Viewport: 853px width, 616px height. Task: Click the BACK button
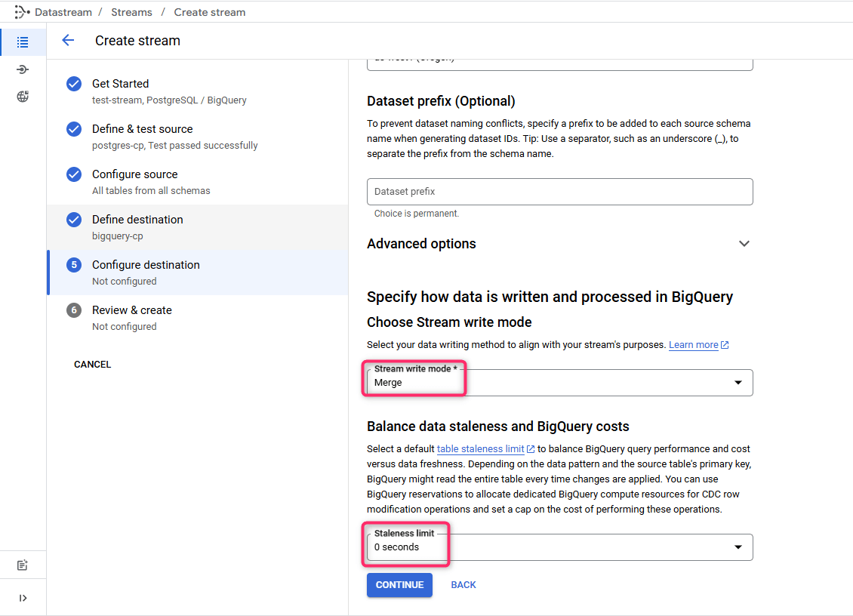coord(463,585)
